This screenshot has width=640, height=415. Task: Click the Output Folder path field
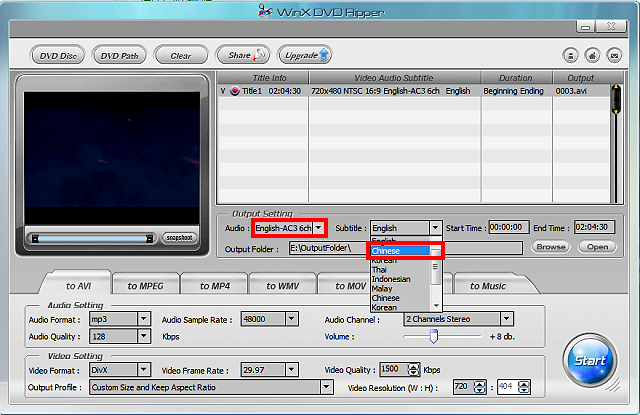click(x=406, y=248)
